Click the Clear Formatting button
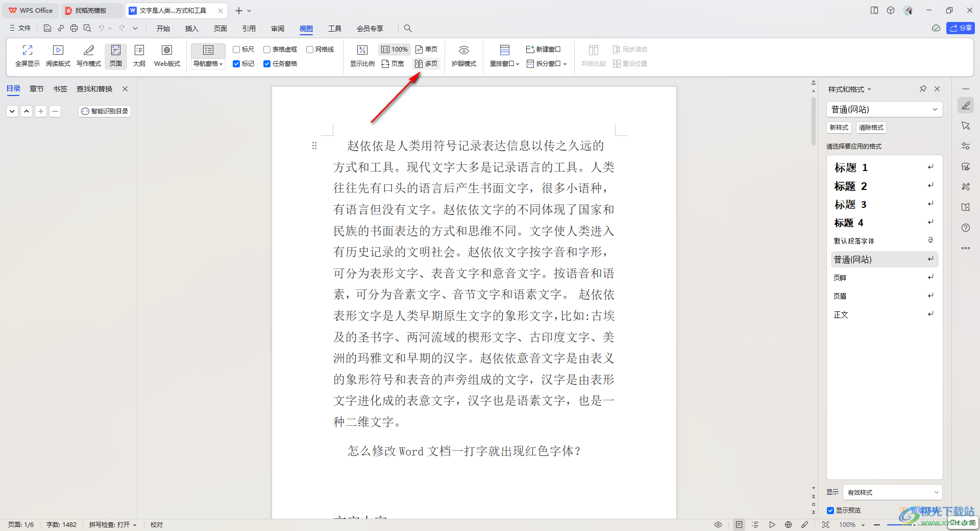The image size is (980, 531). (x=871, y=128)
